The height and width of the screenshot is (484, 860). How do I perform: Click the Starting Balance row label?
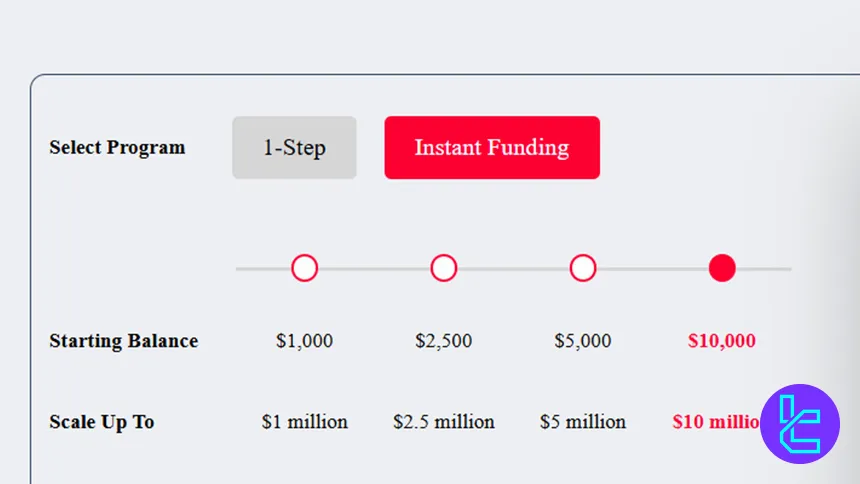[124, 341]
